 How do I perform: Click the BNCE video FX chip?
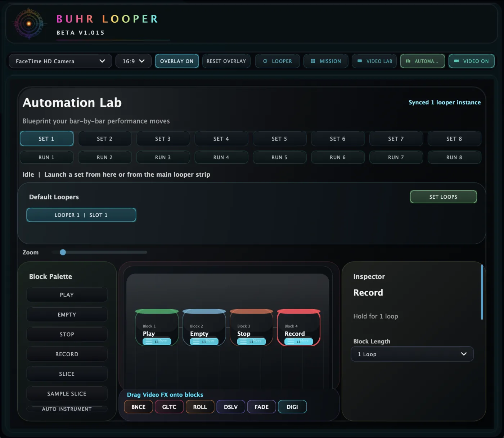[x=139, y=407]
